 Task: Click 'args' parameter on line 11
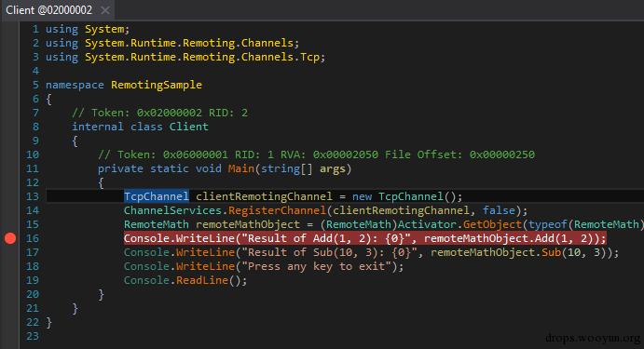tap(333, 168)
